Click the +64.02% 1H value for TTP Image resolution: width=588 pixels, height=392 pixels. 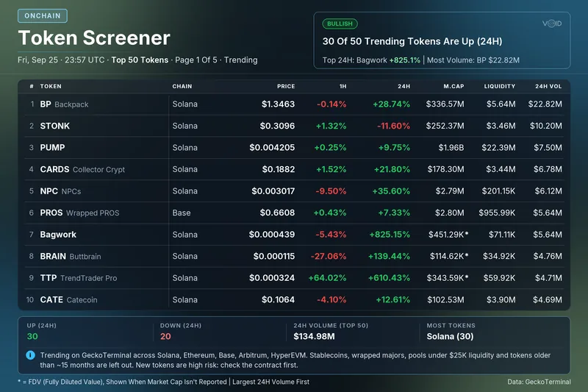(327, 278)
